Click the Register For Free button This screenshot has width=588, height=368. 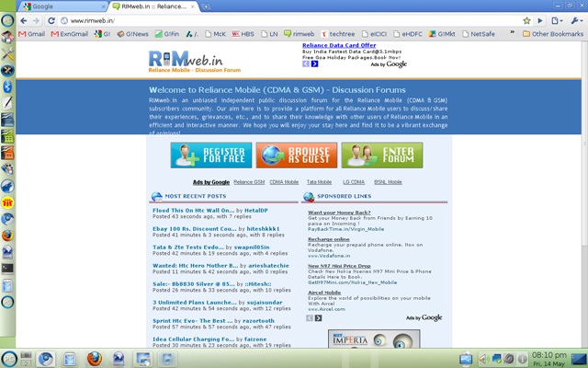pyautogui.click(x=198, y=155)
